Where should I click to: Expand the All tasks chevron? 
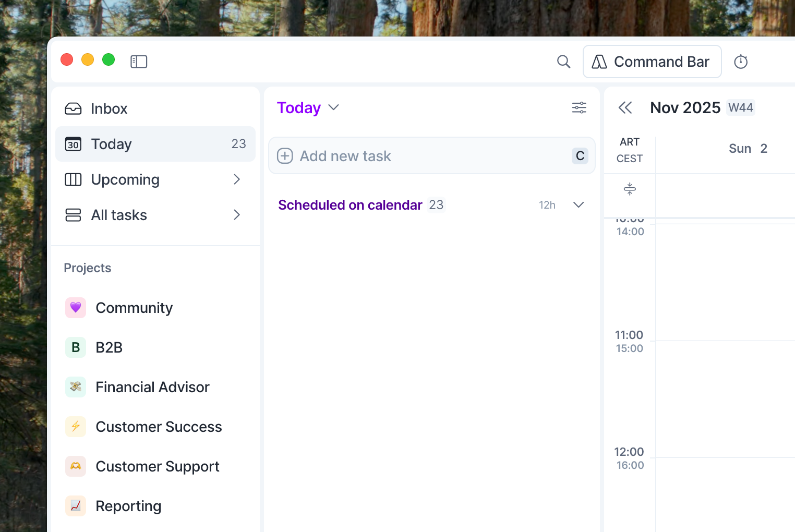237,215
